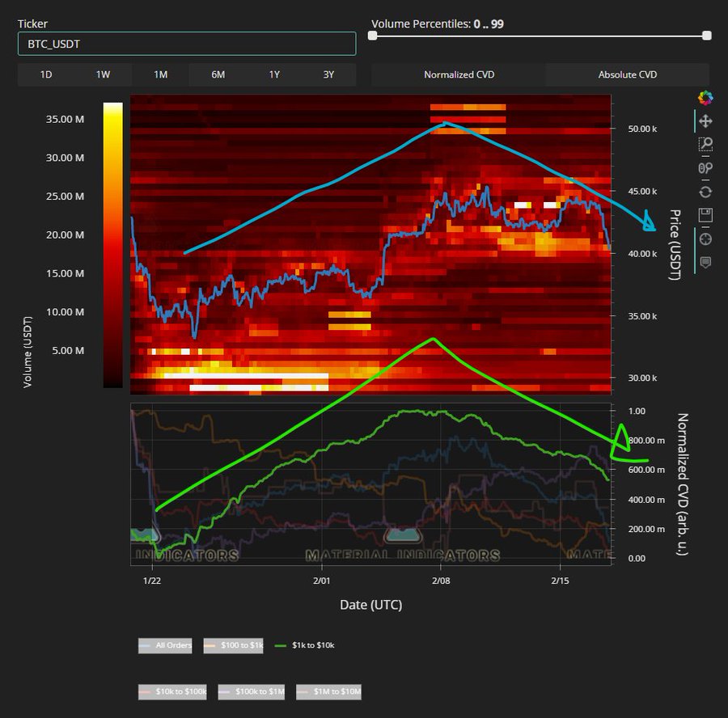Toggle the Hover tooltip tool
This screenshot has height=718, width=728.
tap(705, 263)
